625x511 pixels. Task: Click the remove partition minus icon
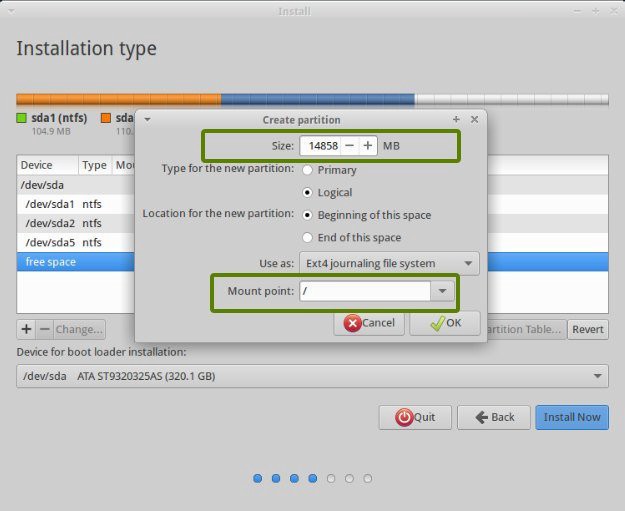[x=43, y=329]
